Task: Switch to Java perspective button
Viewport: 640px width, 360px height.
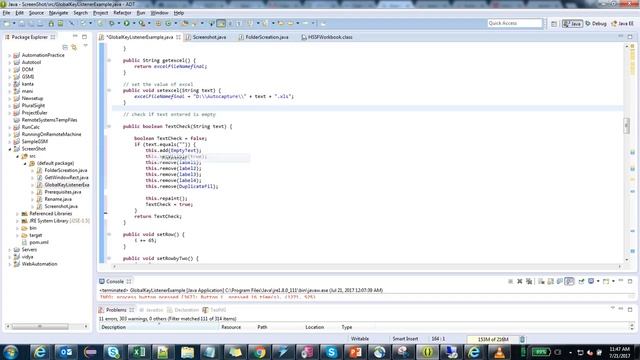Action: (x=572, y=24)
